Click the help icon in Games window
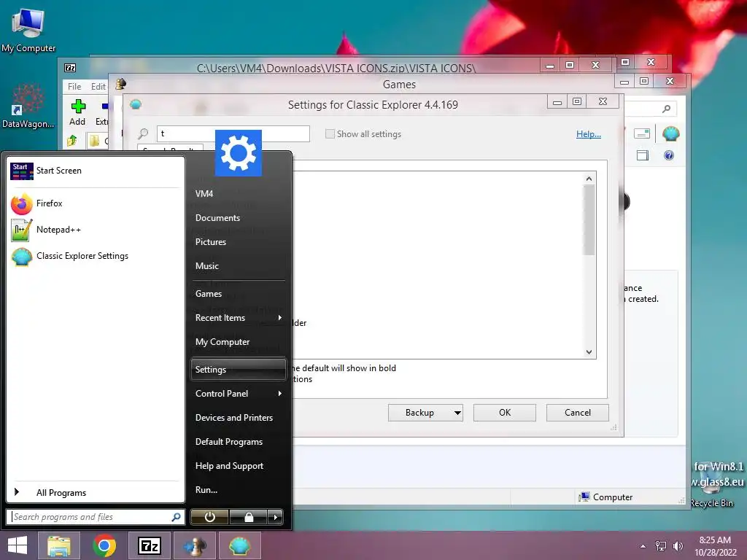The image size is (747, 560). 669,155
